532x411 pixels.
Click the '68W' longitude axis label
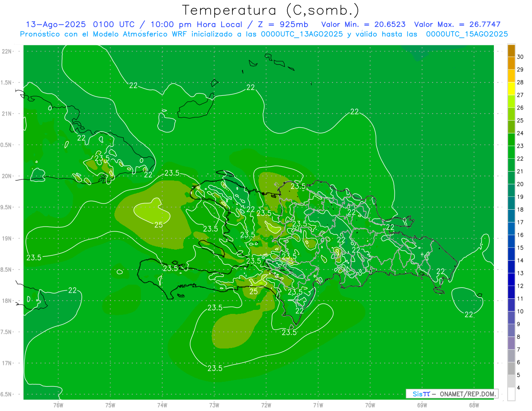point(473,405)
